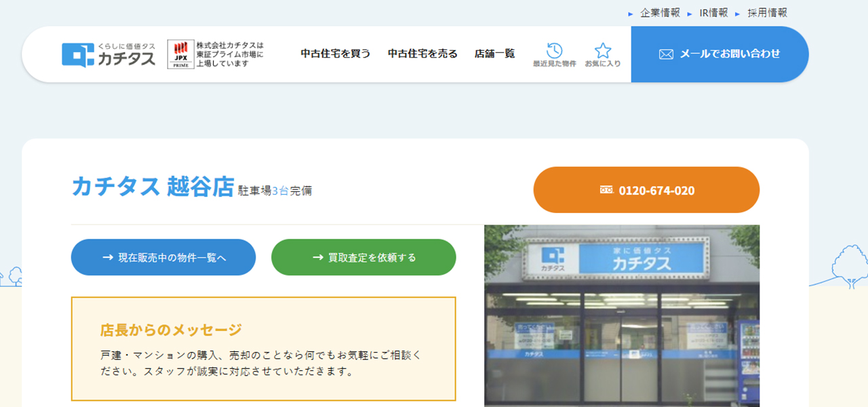Call 0120-674-020 orange phone button

(x=646, y=190)
